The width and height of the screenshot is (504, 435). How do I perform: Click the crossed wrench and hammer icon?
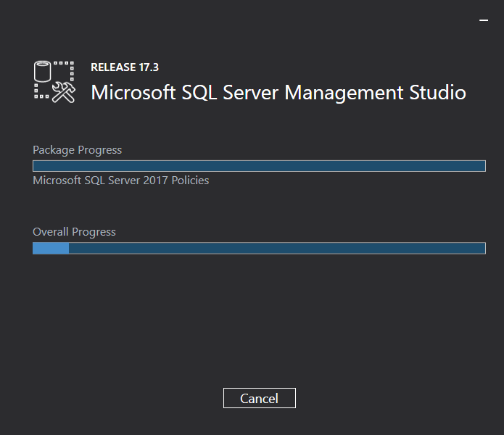pos(64,91)
